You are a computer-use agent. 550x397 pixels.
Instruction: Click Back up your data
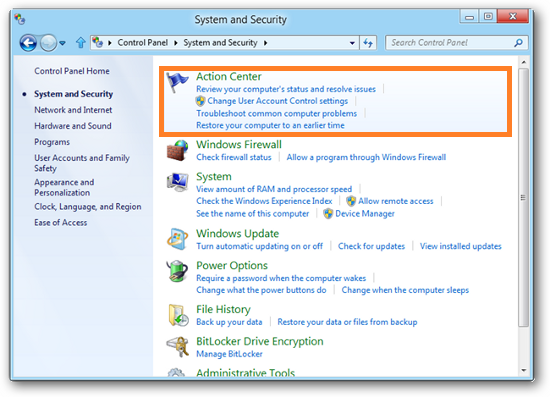(229, 322)
